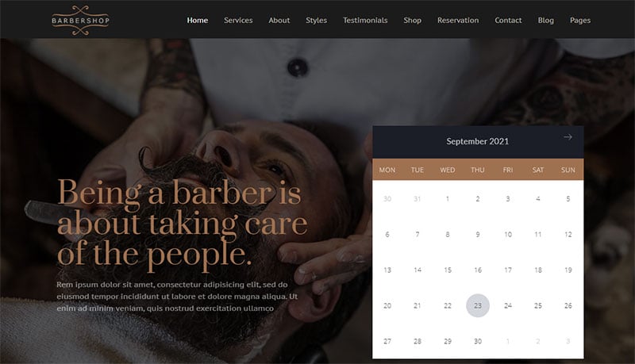Choose Friday September 24

508,305
